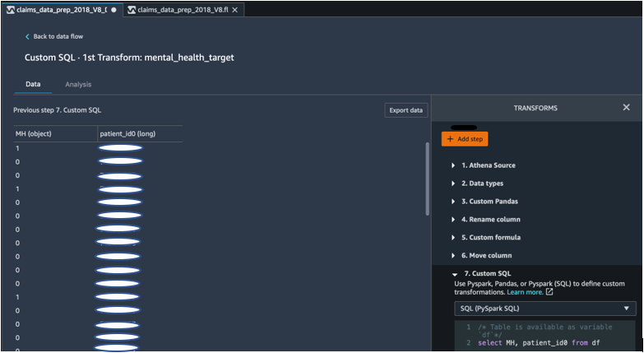Viewport: 644px width, 353px height.
Task: Click the back chevron icon next to Back to data flow
Action: pyautogui.click(x=27, y=36)
